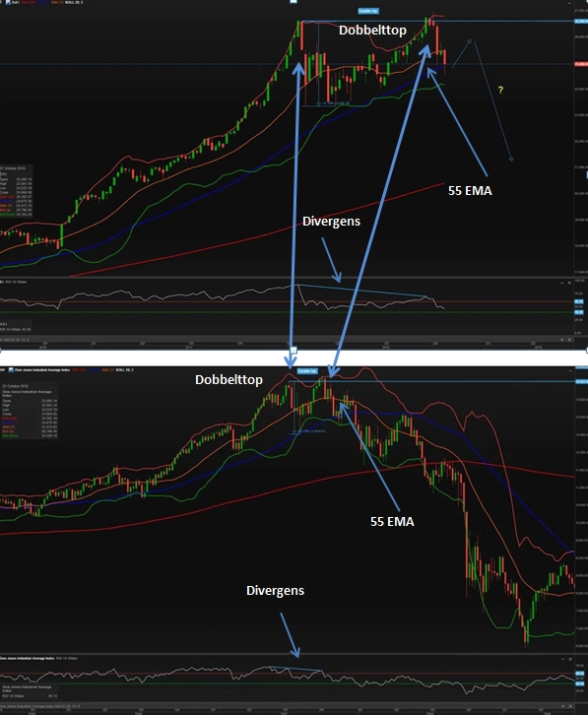
Task: Select the DJI symbol icon in upper chart header
Action: [x=8, y=2]
